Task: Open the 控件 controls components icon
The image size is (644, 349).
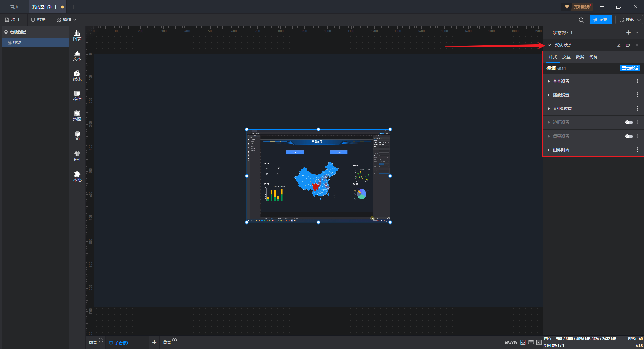Action: pos(77,96)
